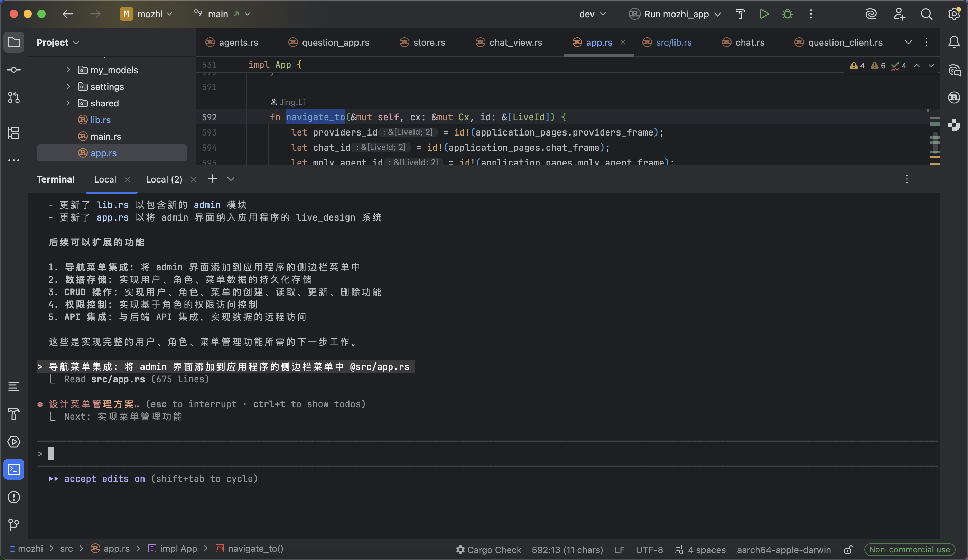Open the Notifications bell panel
The width and height of the screenshot is (968, 560).
(954, 42)
